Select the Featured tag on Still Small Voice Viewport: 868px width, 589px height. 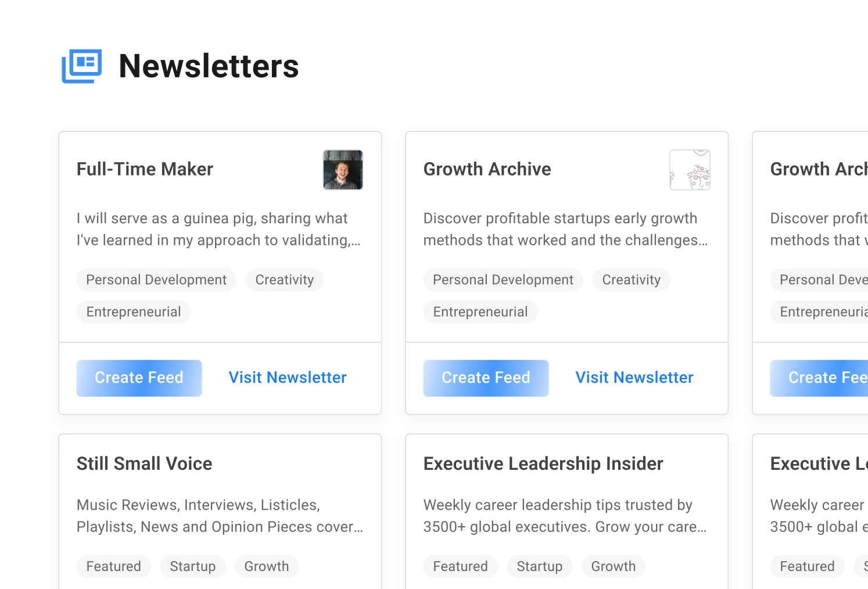(113, 566)
